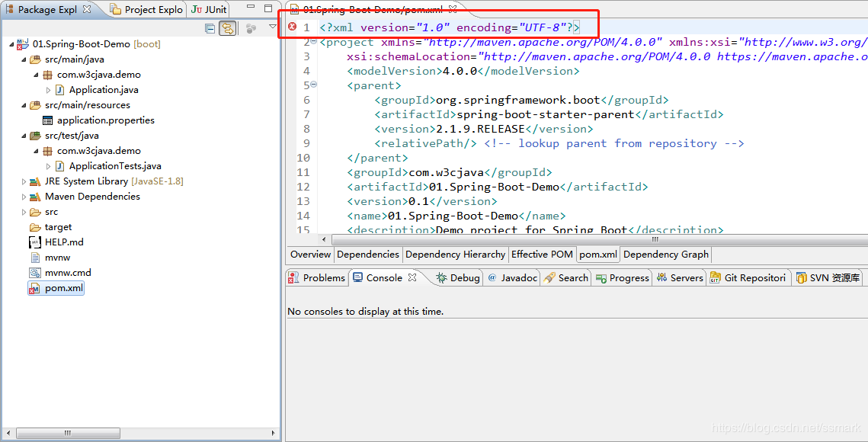Image resolution: width=868 pixels, height=442 pixels.
Task: Expand JRE System Library node
Action: (24, 181)
